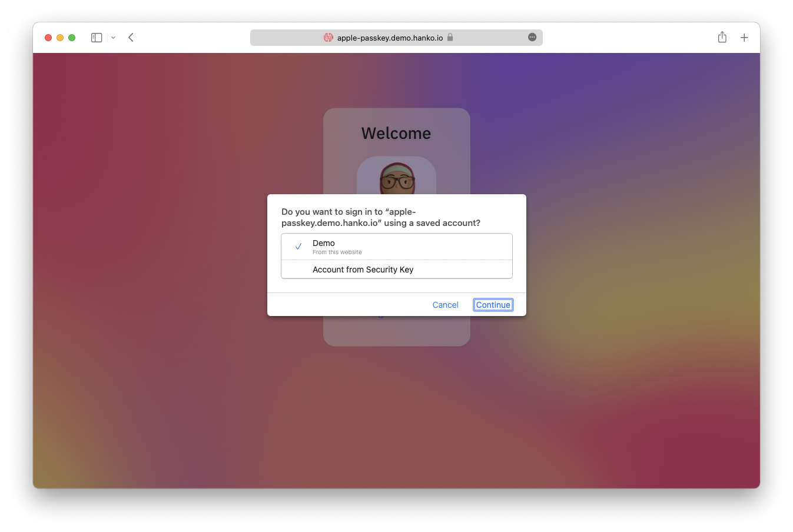Open the page menu ellipsis in address bar
The width and height of the screenshot is (793, 532).
[x=532, y=37]
